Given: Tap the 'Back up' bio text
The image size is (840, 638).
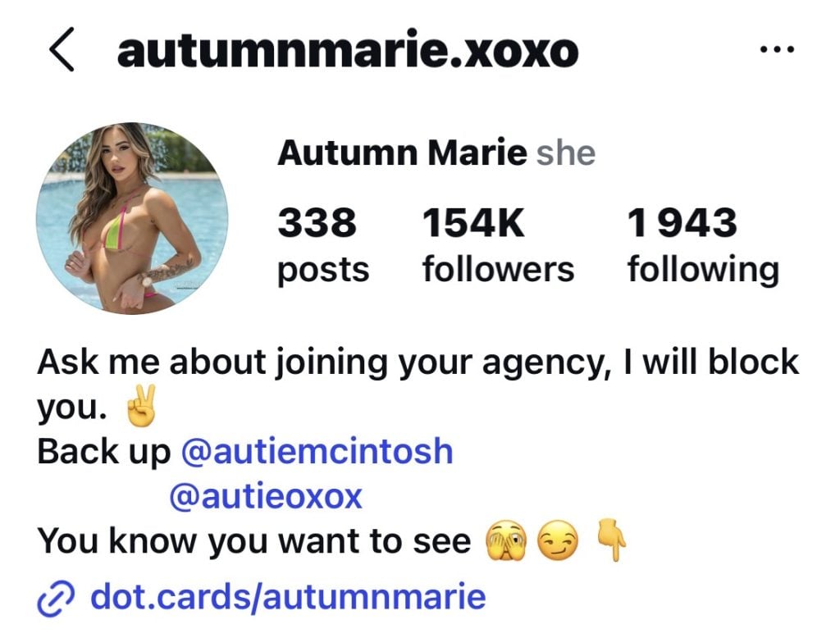Looking at the screenshot, I should pos(104,452).
